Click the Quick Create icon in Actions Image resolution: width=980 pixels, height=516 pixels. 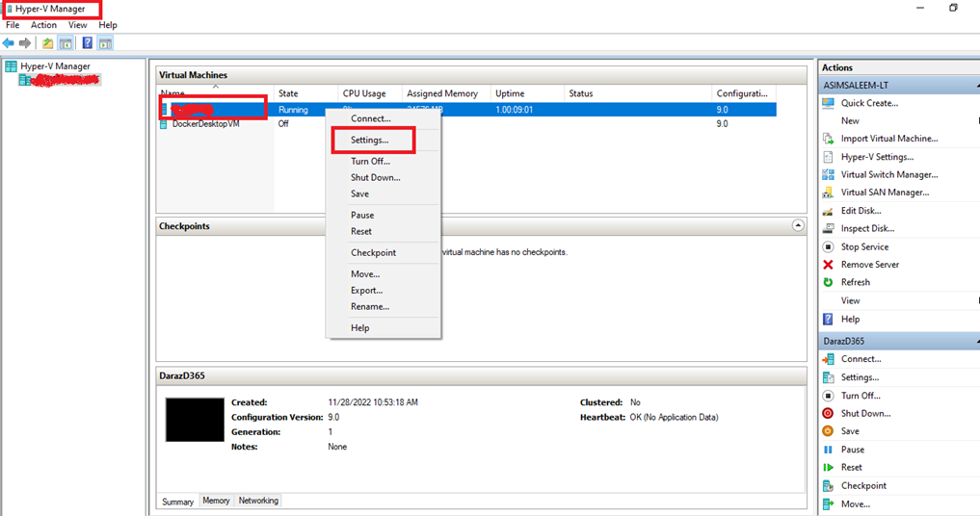pyautogui.click(x=828, y=103)
